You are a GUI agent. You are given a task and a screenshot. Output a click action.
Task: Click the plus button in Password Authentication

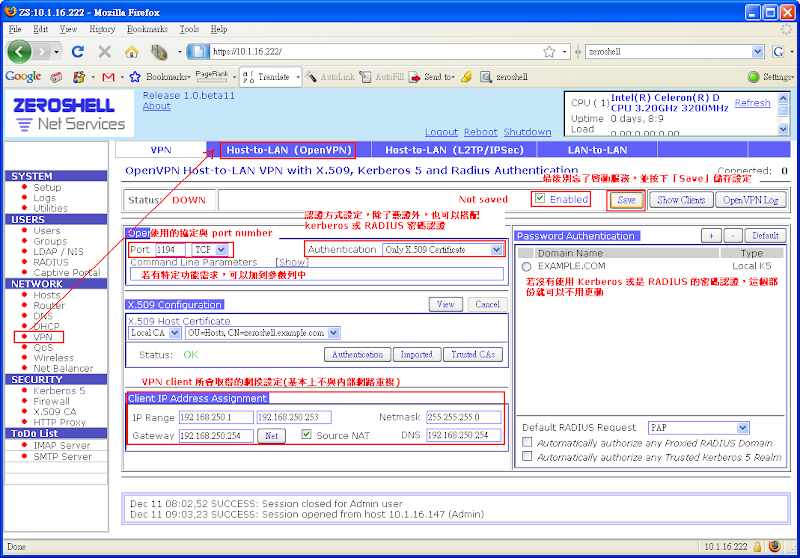pyautogui.click(x=710, y=236)
